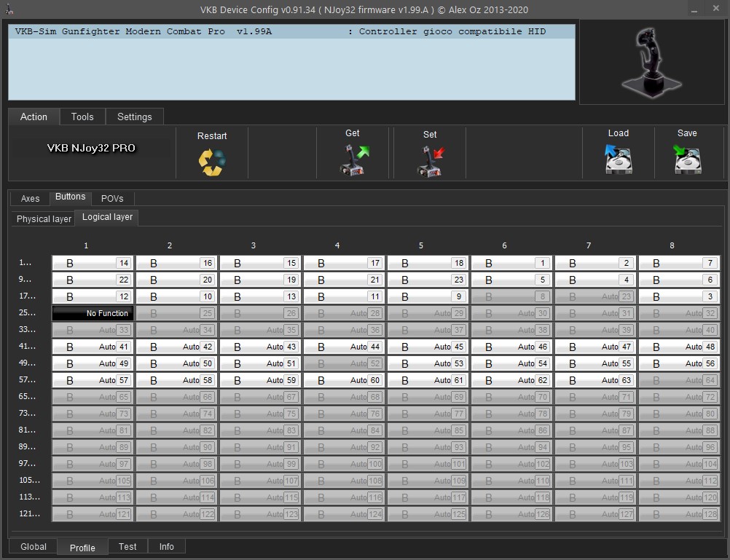The height and width of the screenshot is (560, 730).
Task: Open the Info tab
Action: (x=166, y=546)
